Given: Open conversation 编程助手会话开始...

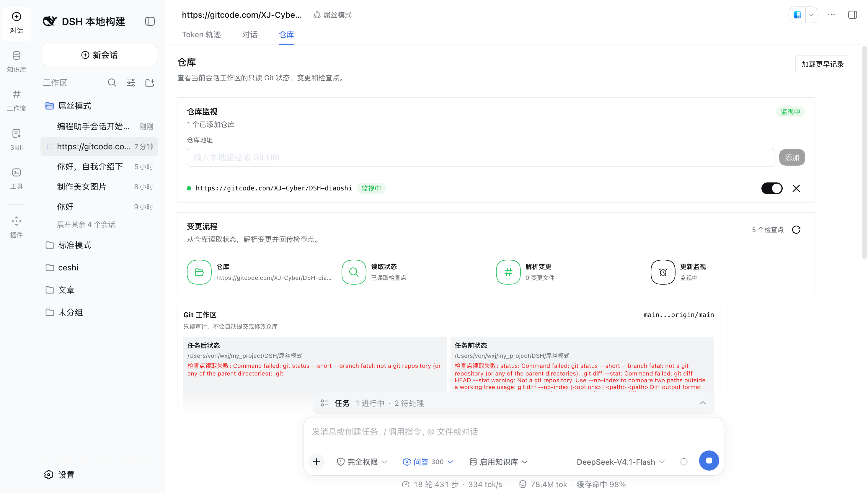Looking at the screenshot, I should tap(99, 126).
